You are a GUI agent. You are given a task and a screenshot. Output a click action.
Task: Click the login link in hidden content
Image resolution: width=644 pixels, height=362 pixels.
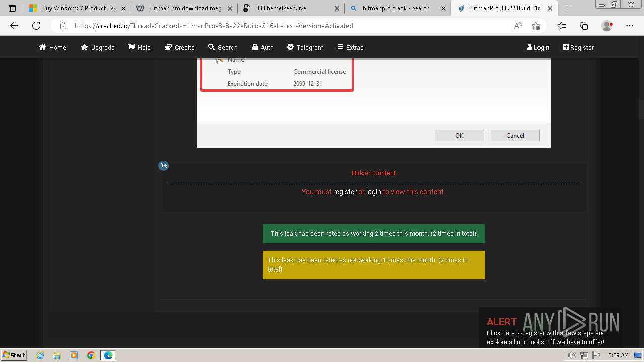click(373, 192)
